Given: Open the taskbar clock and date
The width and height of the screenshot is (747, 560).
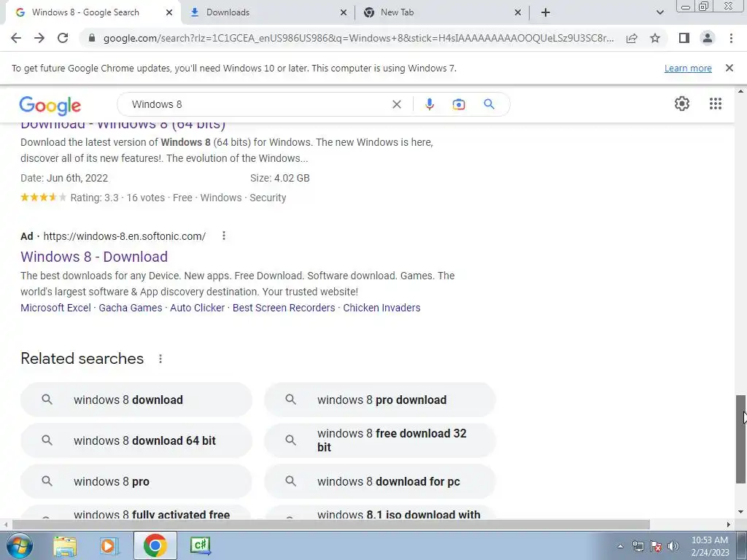Looking at the screenshot, I should pos(710,546).
